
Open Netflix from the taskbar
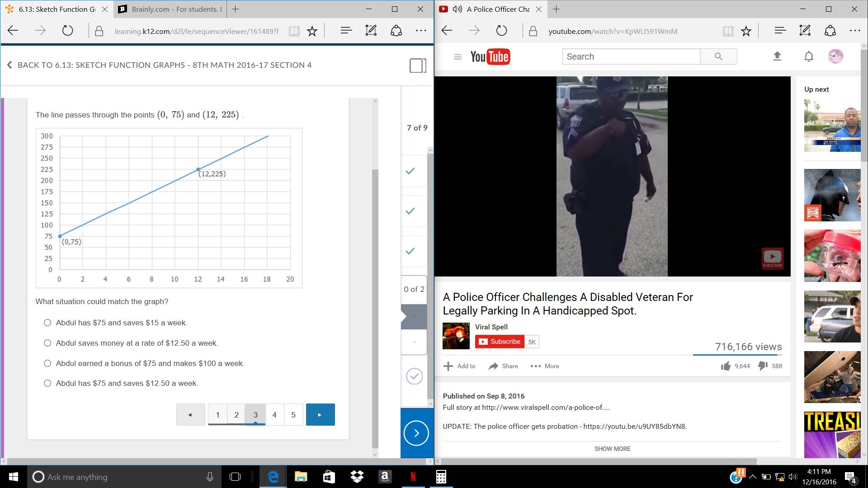[413, 477]
